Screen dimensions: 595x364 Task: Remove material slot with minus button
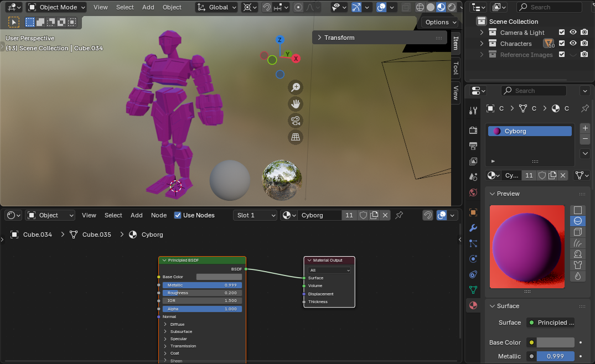coord(585,139)
